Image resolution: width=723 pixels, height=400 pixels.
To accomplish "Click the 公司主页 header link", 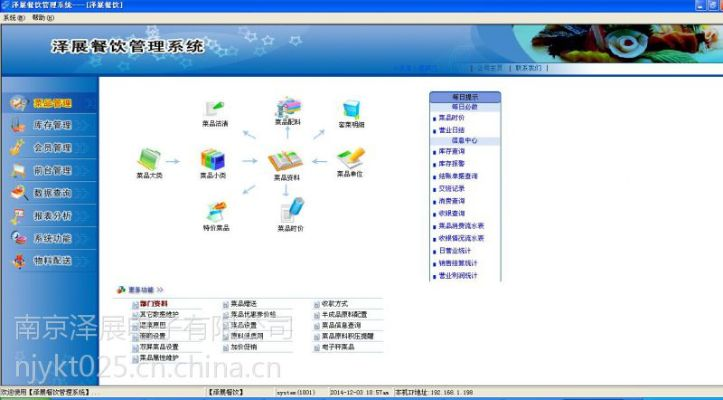I will [489, 68].
